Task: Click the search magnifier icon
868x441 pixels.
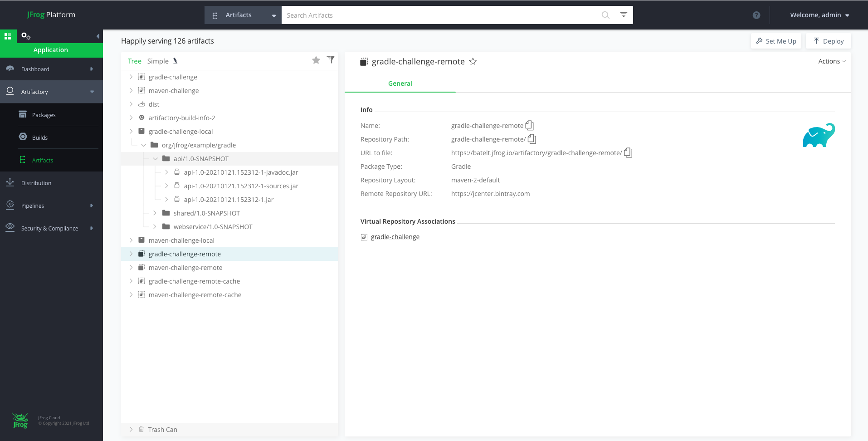Action: [x=605, y=15]
